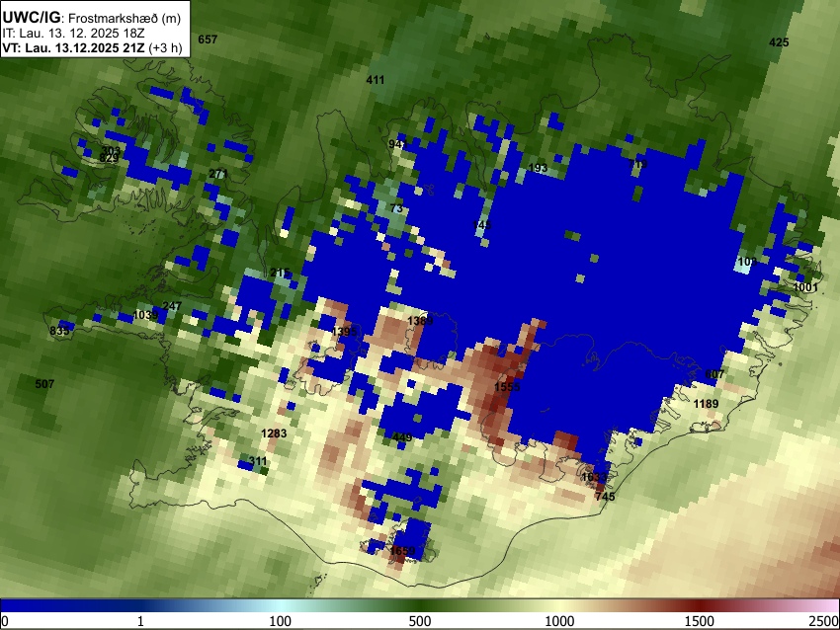The height and width of the screenshot is (630, 840).
Task: Click the 1555 map value
Action: tap(507, 387)
